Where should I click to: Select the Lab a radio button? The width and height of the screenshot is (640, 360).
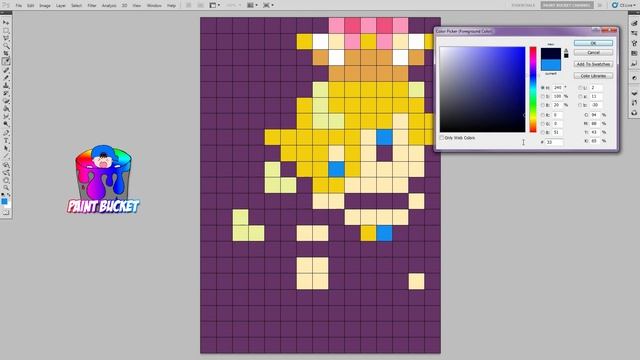pos(580,96)
